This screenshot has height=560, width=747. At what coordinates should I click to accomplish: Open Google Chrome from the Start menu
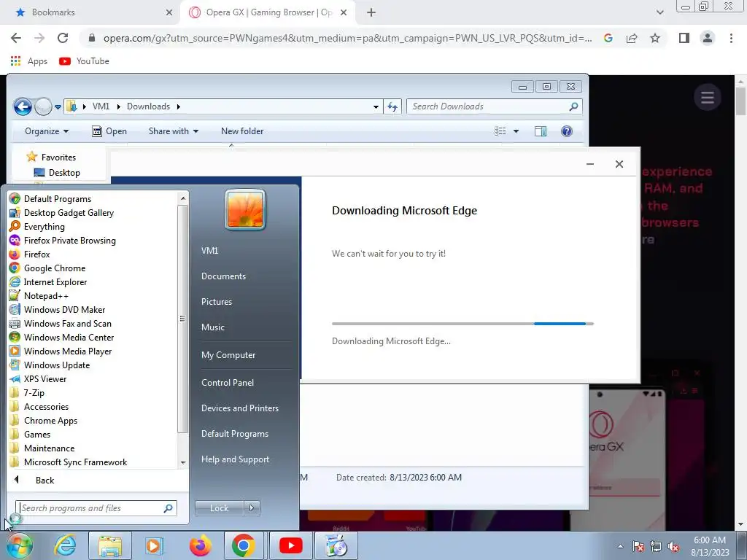click(47, 268)
